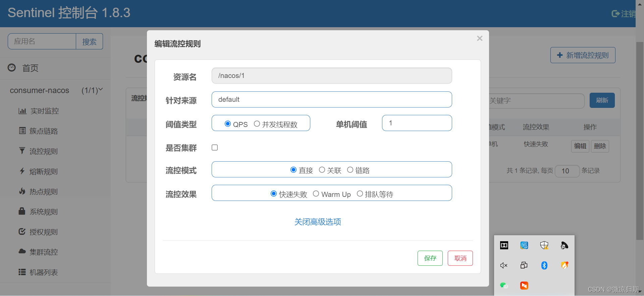Click the logout icon in the header

point(615,13)
